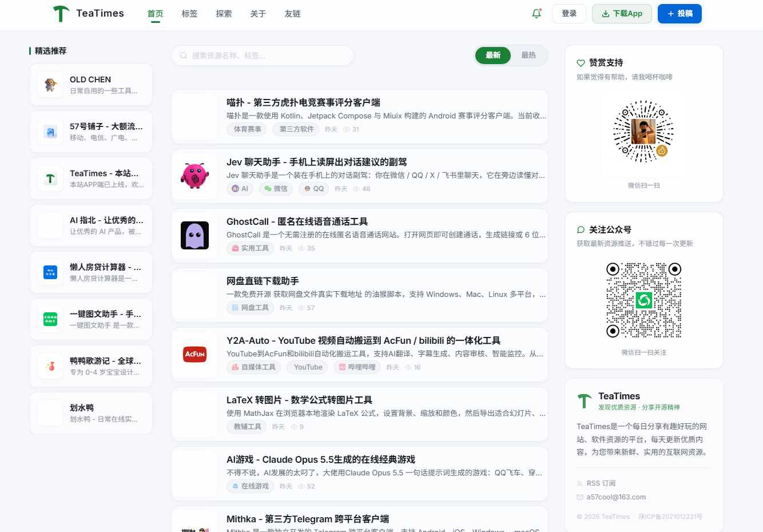Click the 登录 button
The image size is (763, 532).
coord(569,14)
